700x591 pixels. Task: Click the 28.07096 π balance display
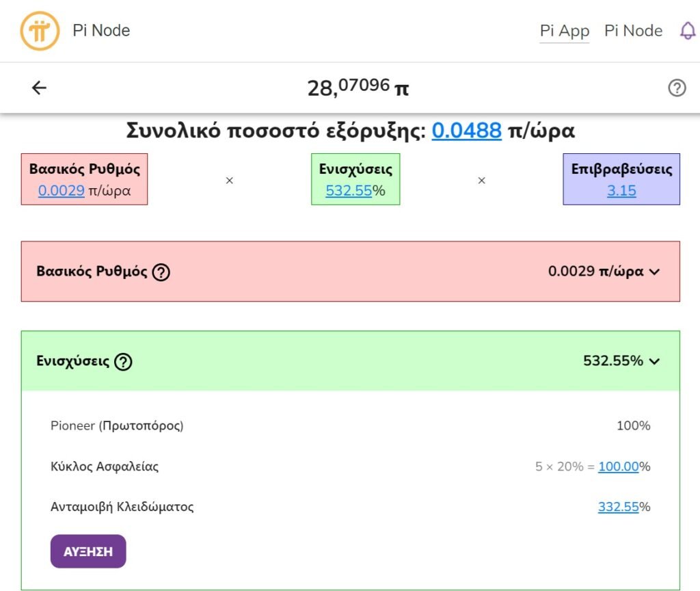click(358, 88)
